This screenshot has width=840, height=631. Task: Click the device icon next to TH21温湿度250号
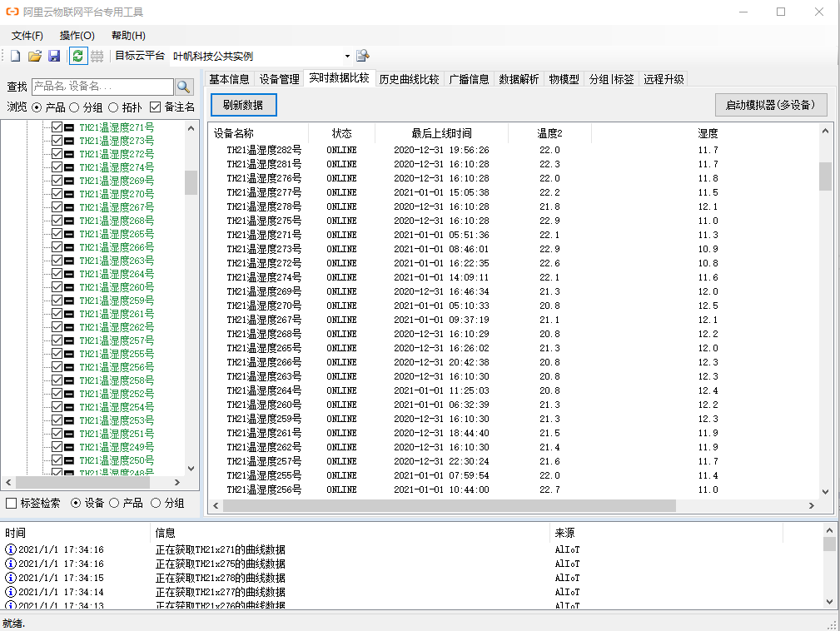coord(69,460)
